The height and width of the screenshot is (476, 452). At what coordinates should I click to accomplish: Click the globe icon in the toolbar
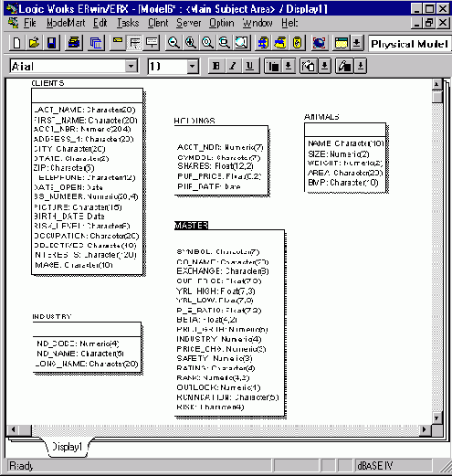pos(319,43)
